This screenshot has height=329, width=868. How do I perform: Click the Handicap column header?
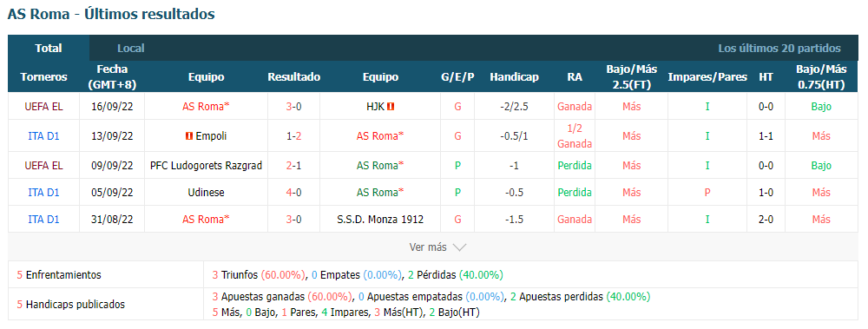[514, 77]
